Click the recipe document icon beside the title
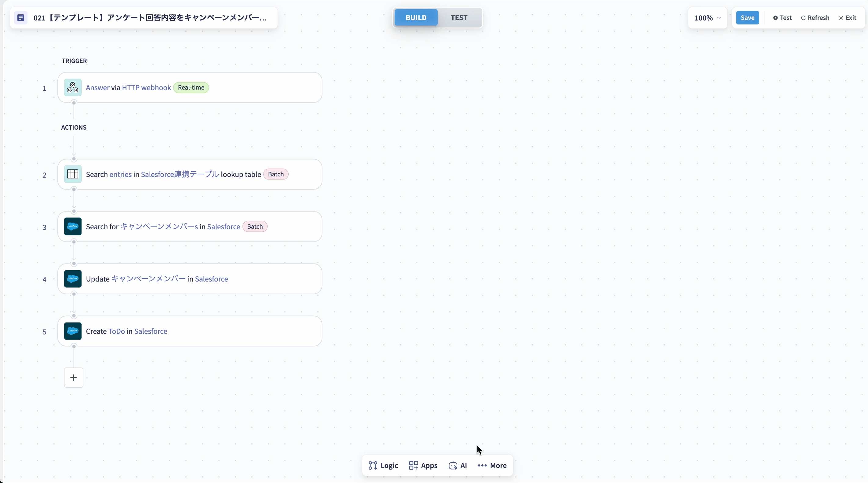The image size is (868, 483). pyautogui.click(x=20, y=17)
